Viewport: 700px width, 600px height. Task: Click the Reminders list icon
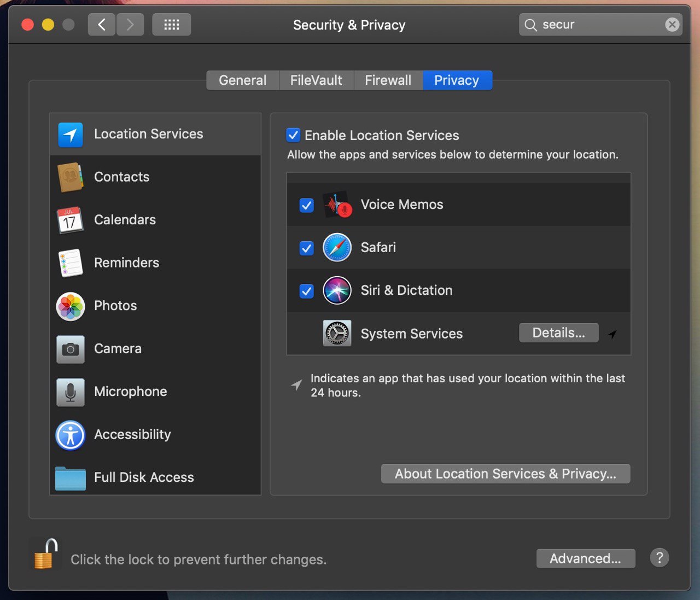[71, 263]
